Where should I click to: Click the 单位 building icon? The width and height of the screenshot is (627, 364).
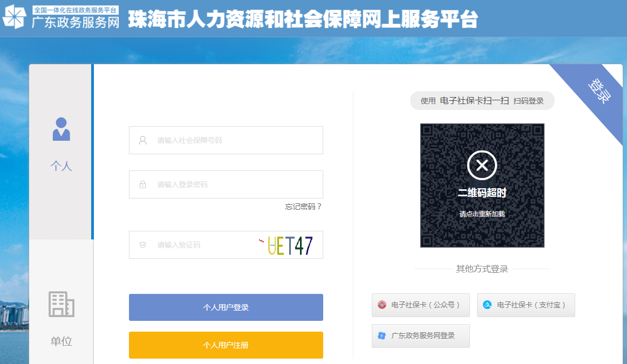point(62,304)
